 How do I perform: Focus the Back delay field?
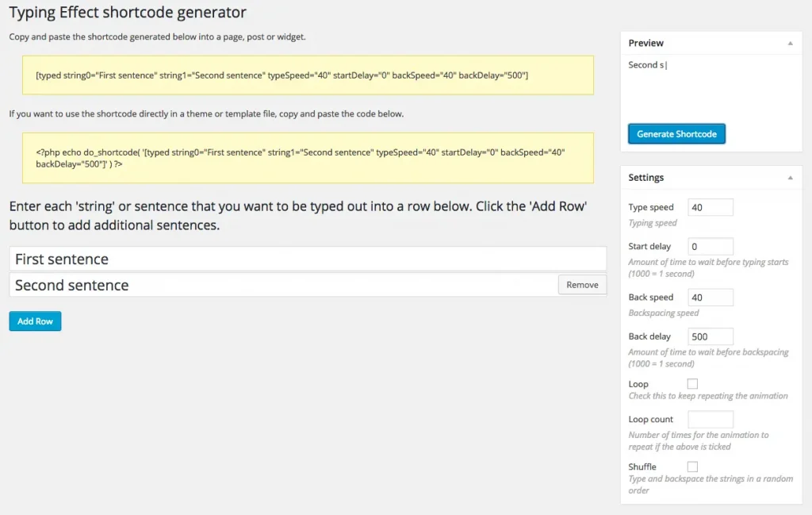pyautogui.click(x=710, y=336)
